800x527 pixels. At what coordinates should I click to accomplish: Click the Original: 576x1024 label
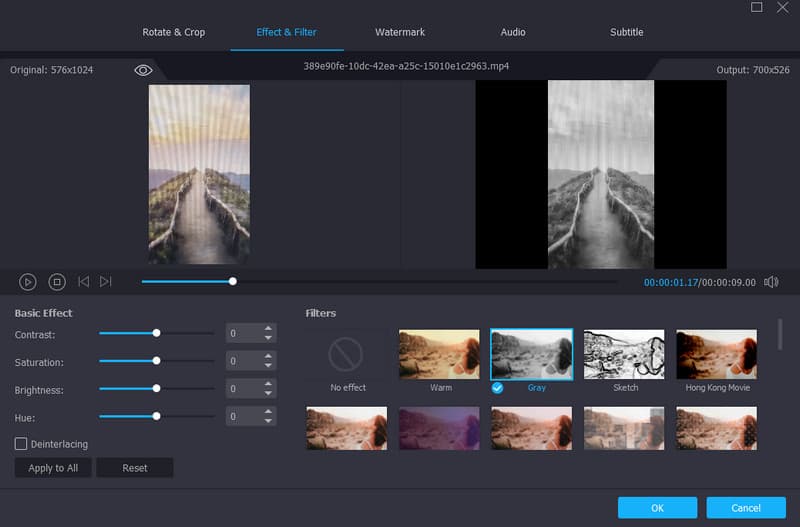click(x=52, y=70)
